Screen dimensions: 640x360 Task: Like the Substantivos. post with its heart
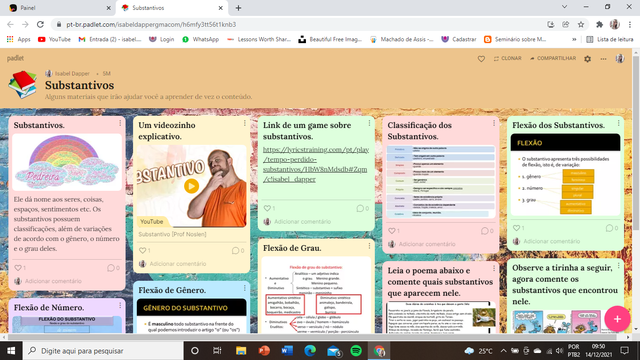tap(18, 268)
